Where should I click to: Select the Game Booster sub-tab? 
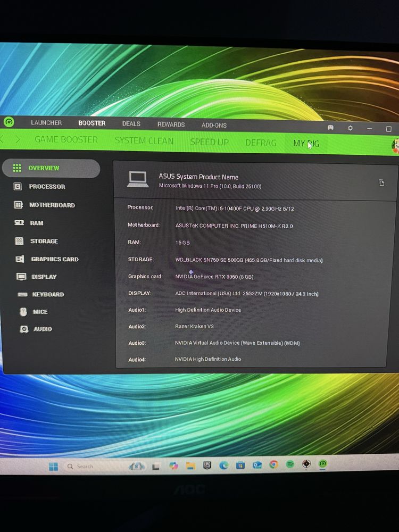click(x=66, y=139)
